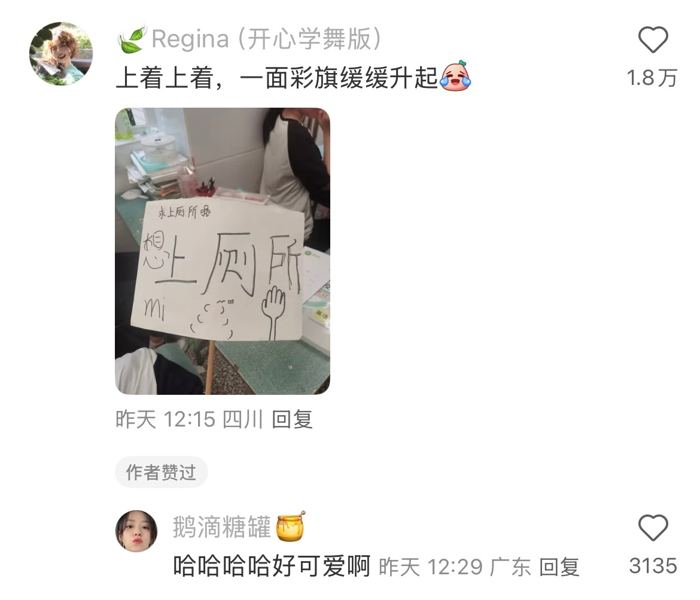The height and width of the screenshot is (600, 700).
Task: Open Regina's profile avatar
Action: (x=61, y=54)
